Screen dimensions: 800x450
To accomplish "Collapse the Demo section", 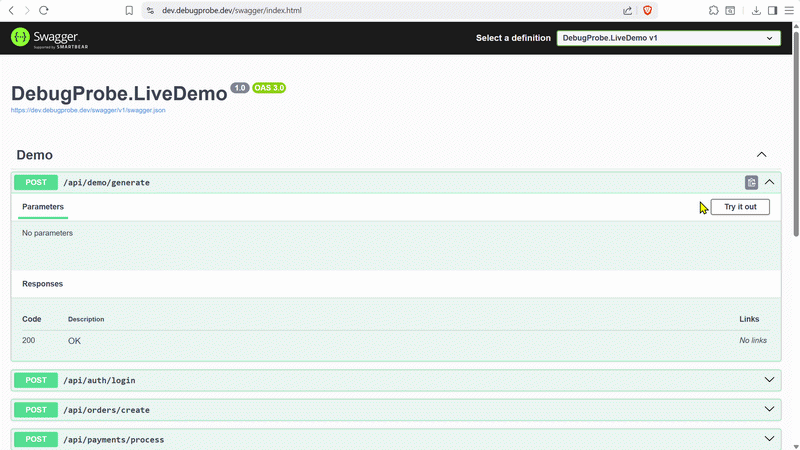I will (x=762, y=155).
